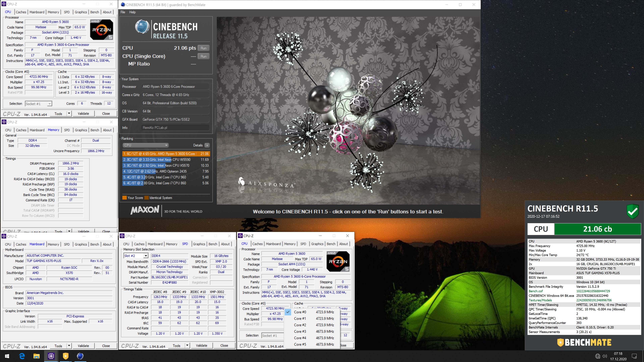Switch to Caches tab in top-left CPU-Z
Screen dimensions: 644x362
pos(21,12)
